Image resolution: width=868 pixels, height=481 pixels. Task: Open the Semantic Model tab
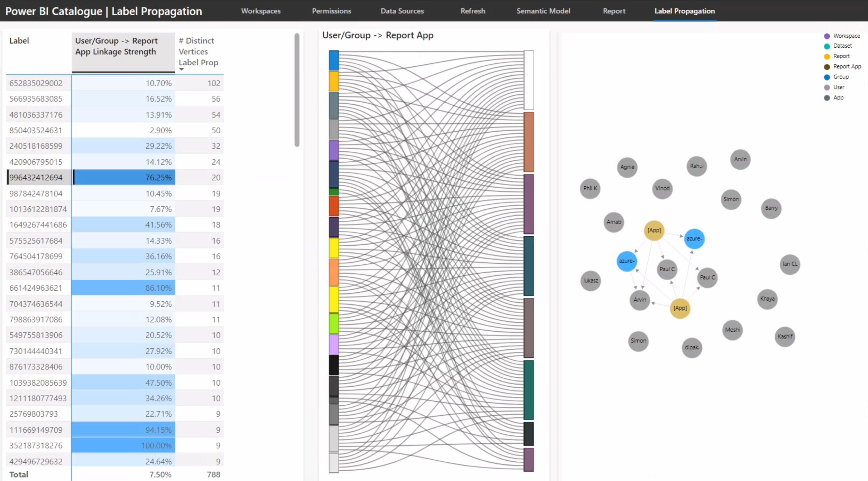[543, 11]
